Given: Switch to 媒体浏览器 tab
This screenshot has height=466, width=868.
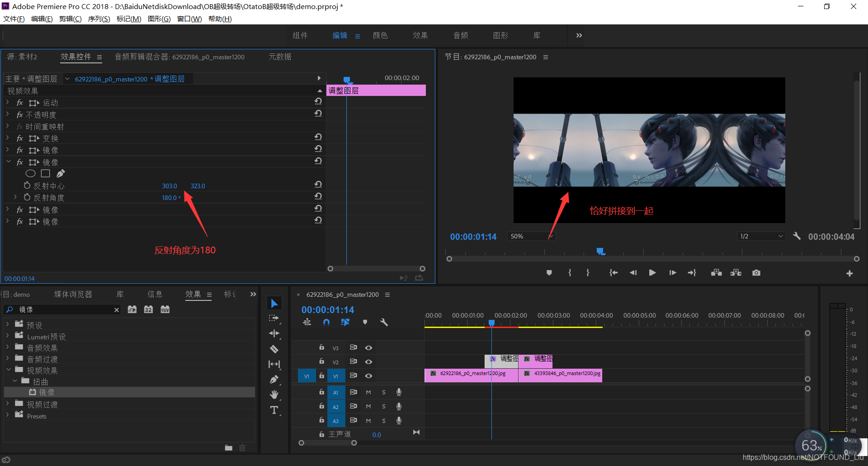Looking at the screenshot, I should tap(73, 294).
